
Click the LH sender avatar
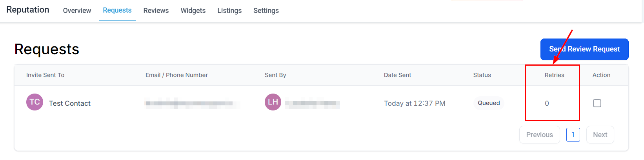(x=273, y=102)
